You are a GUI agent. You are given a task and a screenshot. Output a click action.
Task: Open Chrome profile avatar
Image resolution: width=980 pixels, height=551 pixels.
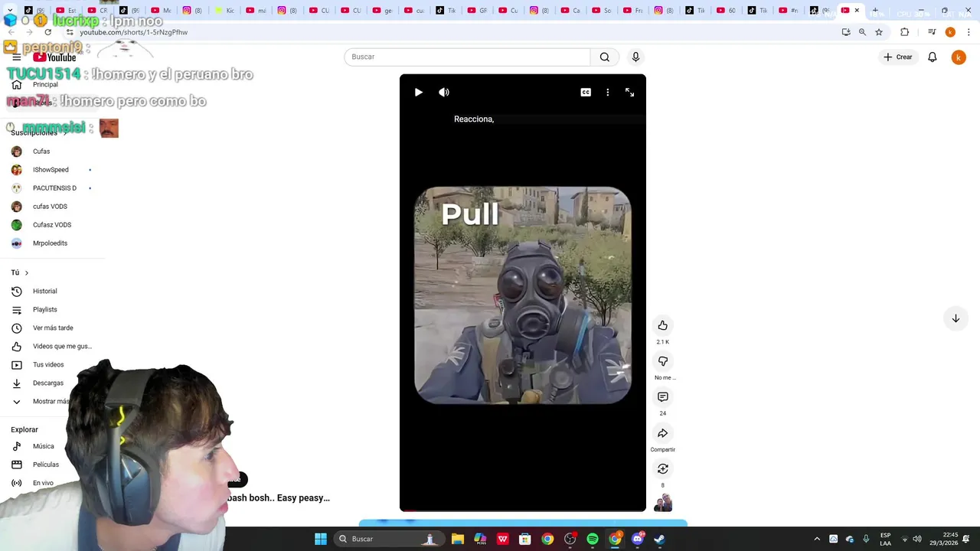point(950,32)
